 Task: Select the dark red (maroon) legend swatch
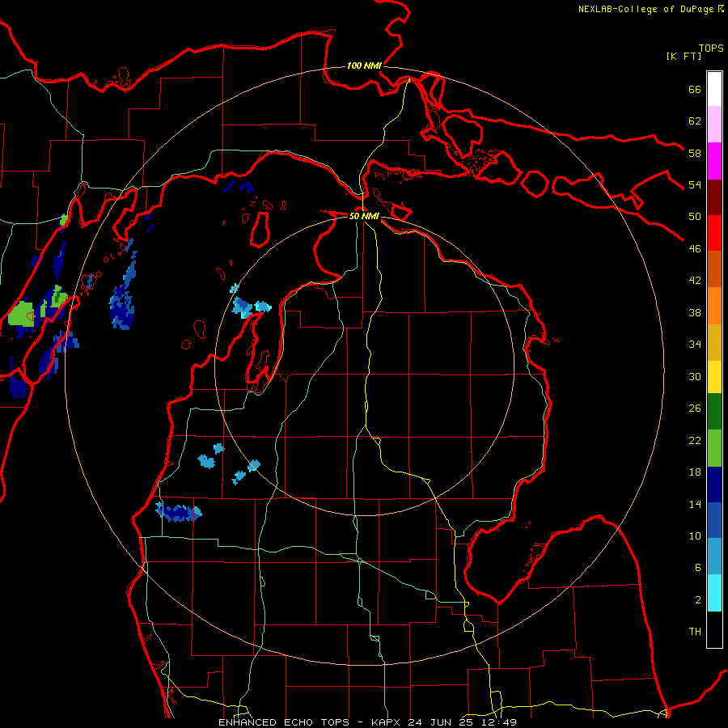[x=714, y=197]
